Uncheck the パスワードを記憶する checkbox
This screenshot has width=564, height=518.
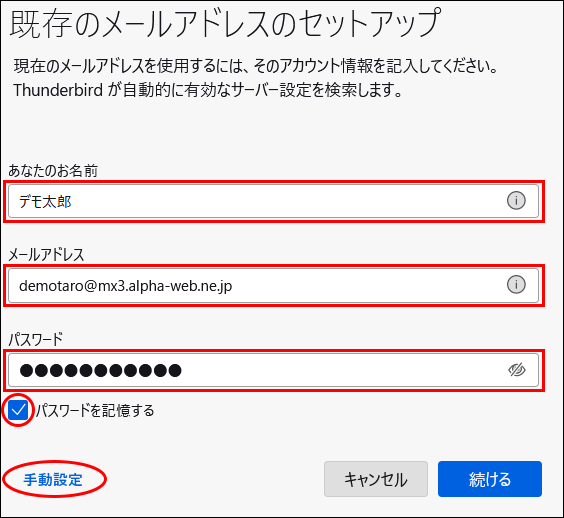(x=18, y=410)
